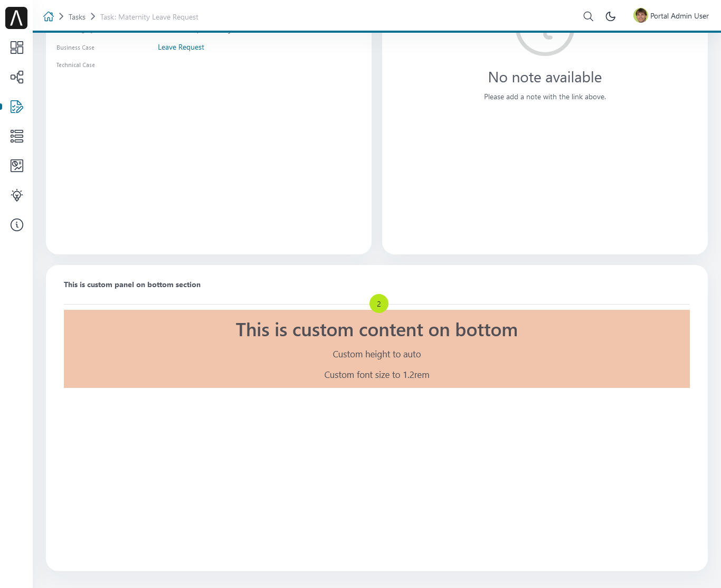
Task: Open the Portal Admin User menu
Action: [x=671, y=16]
